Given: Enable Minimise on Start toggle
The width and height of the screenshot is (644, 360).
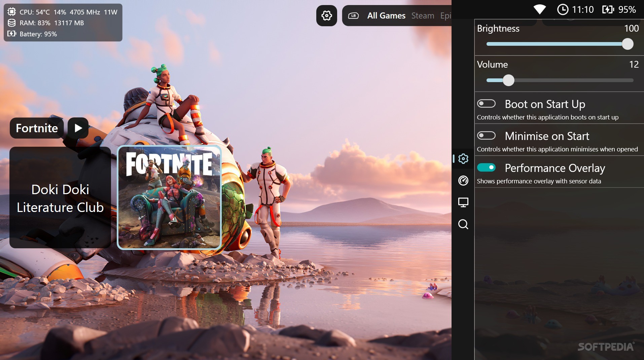Looking at the screenshot, I should pyautogui.click(x=486, y=136).
